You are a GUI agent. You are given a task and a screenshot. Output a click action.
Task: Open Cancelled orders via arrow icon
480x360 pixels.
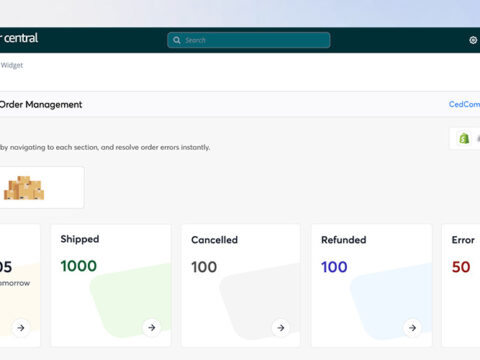(x=281, y=328)
